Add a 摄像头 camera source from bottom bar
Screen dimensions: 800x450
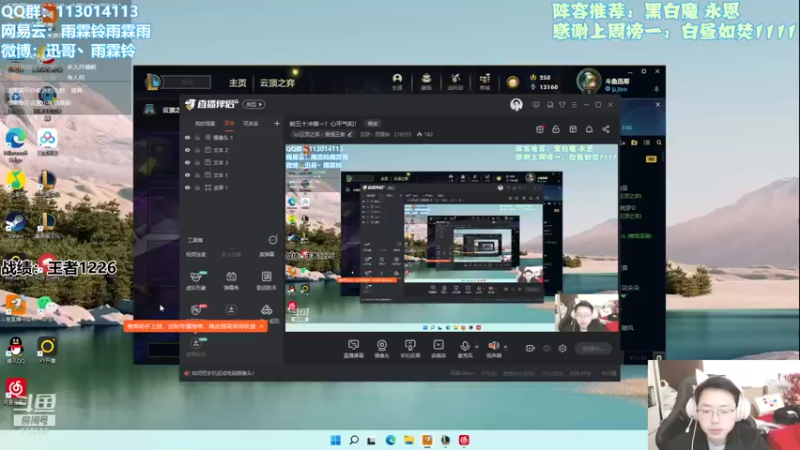point(382,348)
